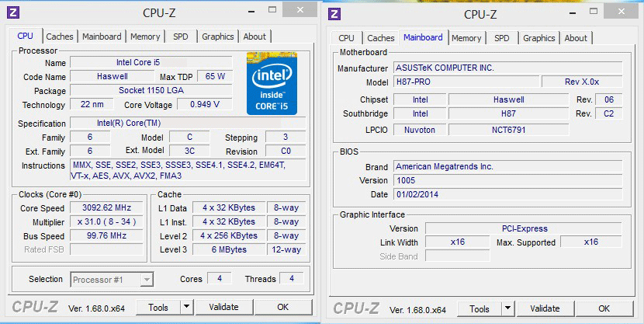Switch to CPU tab in right window
644x324 pixels.
point(346,38)
